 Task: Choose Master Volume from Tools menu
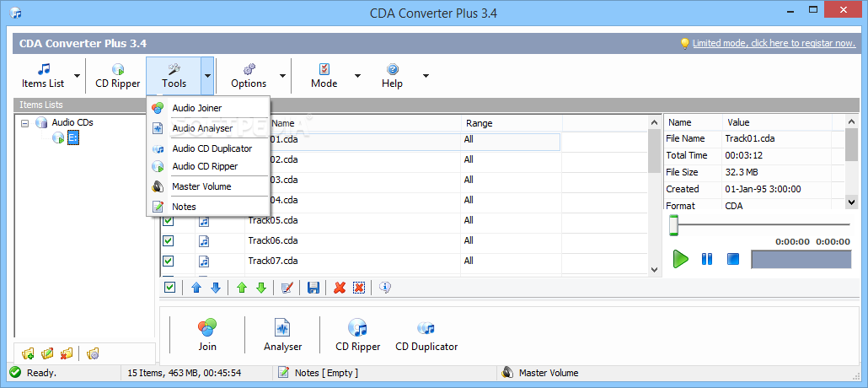(x=208, y=186)
